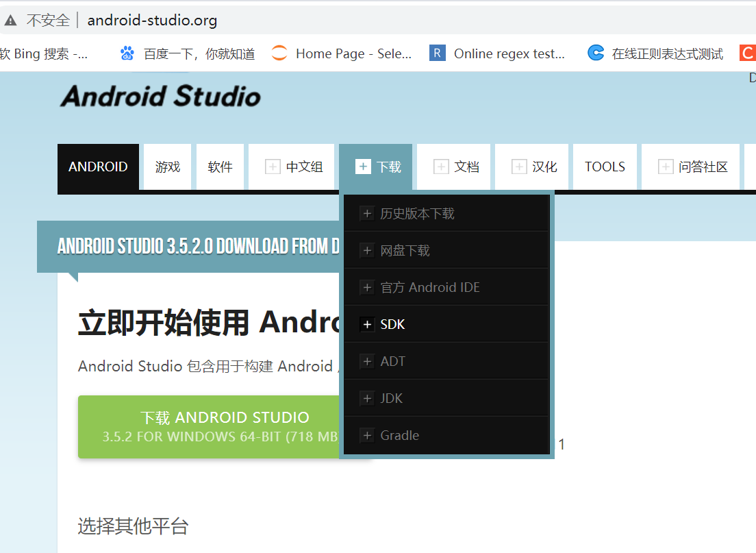Click the 不安全 security label

(x=48, y=21)
